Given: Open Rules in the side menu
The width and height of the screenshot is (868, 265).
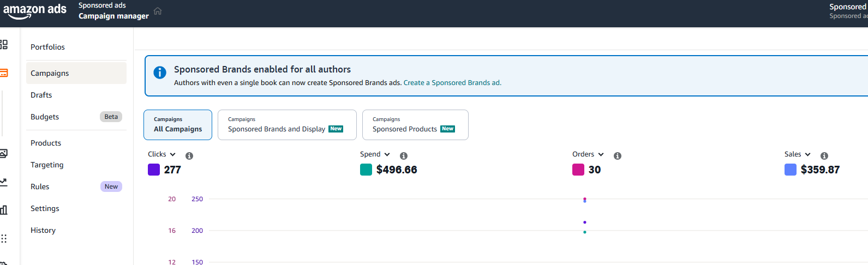Looking at the screenshot, I should click(x=76, y=186).
